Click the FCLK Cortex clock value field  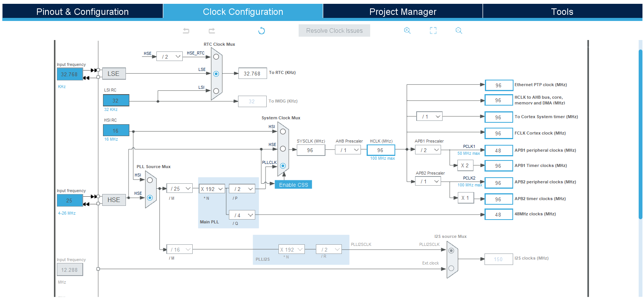click(x=499, y=133)
